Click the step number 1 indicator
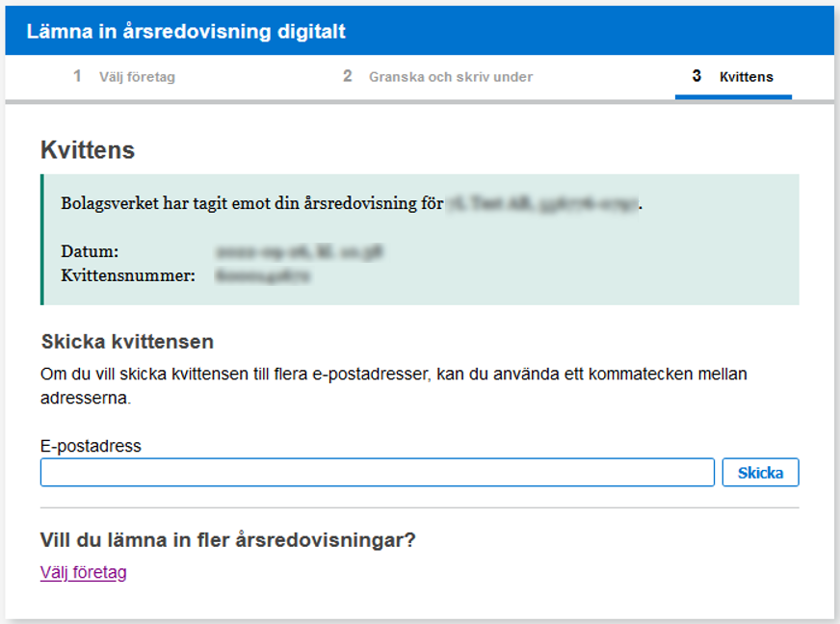Screen dimensions: 840x624 tap(77, 76)
